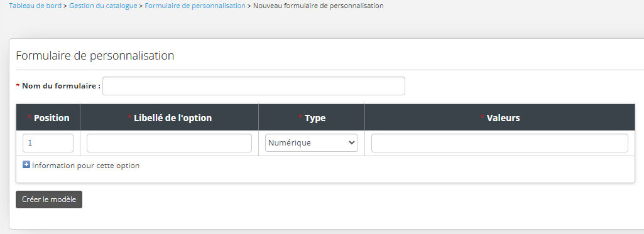This screenshot has height=234, width=644.
Task: Click the Information pour cette option label
Action: pos(86,166)
